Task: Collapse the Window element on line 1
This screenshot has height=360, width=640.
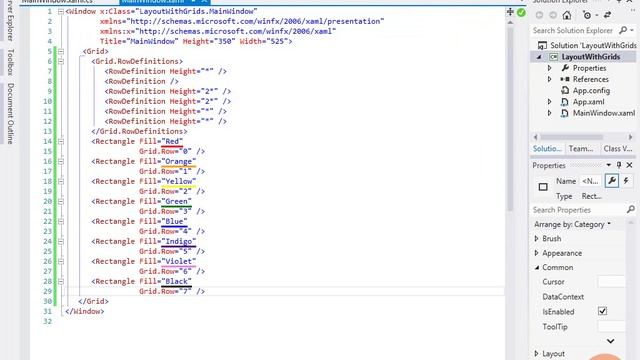Action: (61, 11)
